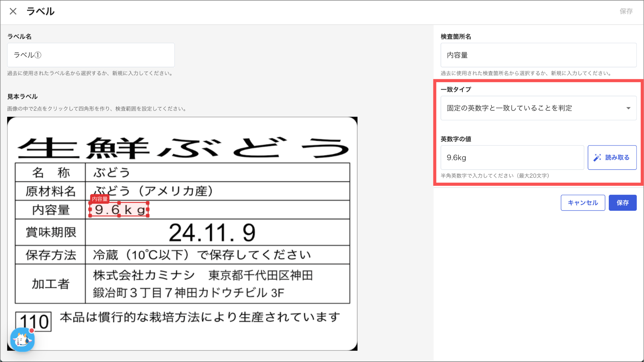Click the red 内容量 tag above selection

click(100, 199)
